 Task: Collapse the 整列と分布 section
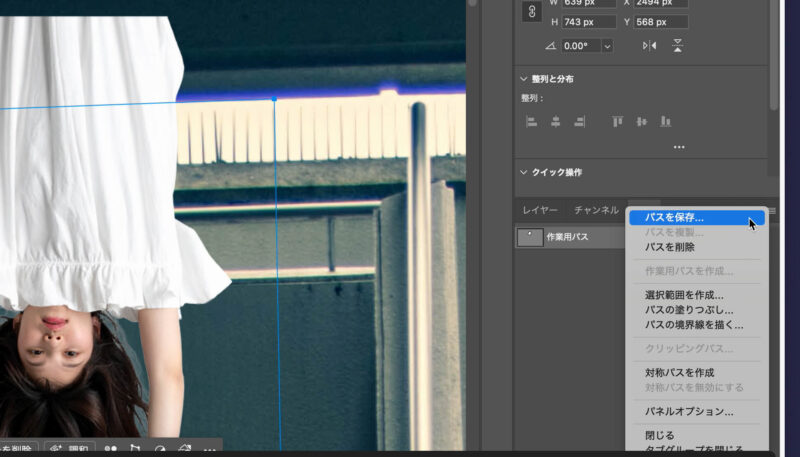pos(523,79)
